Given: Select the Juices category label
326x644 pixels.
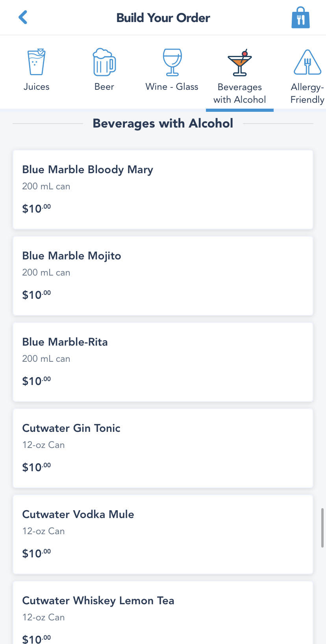Looking at the screenshot, I should [36, 87].
